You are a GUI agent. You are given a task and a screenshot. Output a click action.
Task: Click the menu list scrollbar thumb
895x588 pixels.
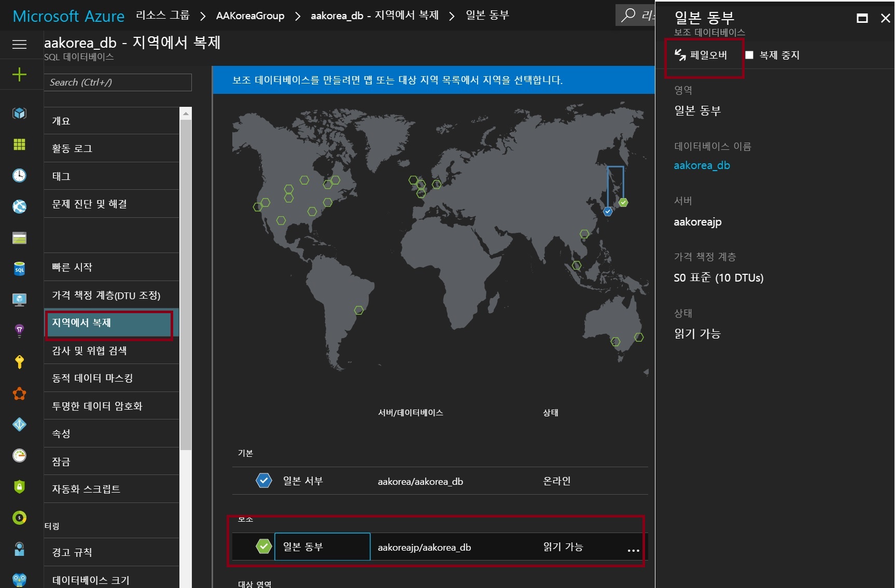click(186, 284)
